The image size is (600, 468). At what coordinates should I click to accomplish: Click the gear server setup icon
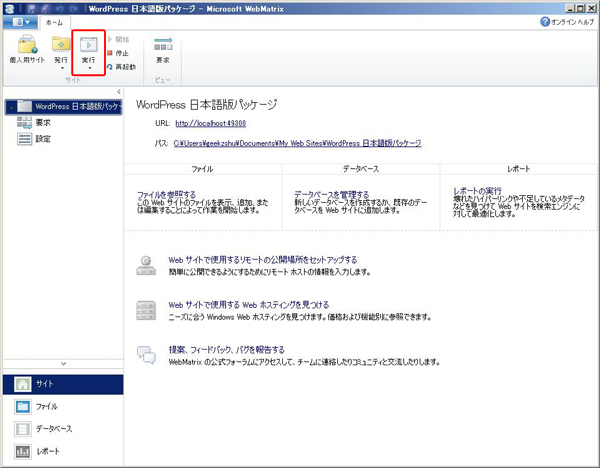[x=146, y=266]
